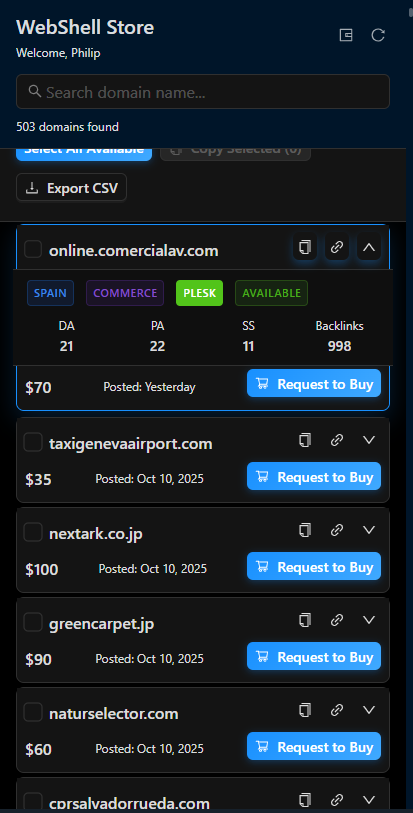The height and width of the screenshot is (813, 413).
Task: Click the WebShell Store title
Action: (85, 27)
